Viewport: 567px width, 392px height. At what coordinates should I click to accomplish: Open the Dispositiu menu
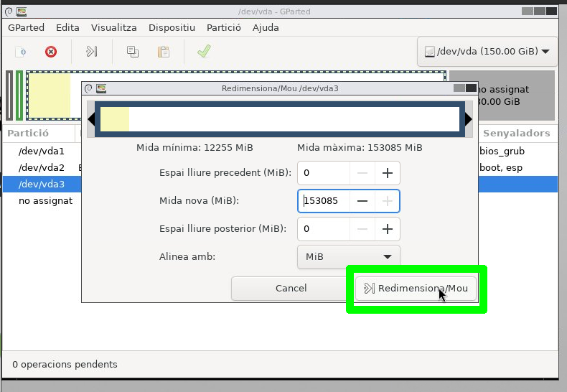(x=172, y=27)
